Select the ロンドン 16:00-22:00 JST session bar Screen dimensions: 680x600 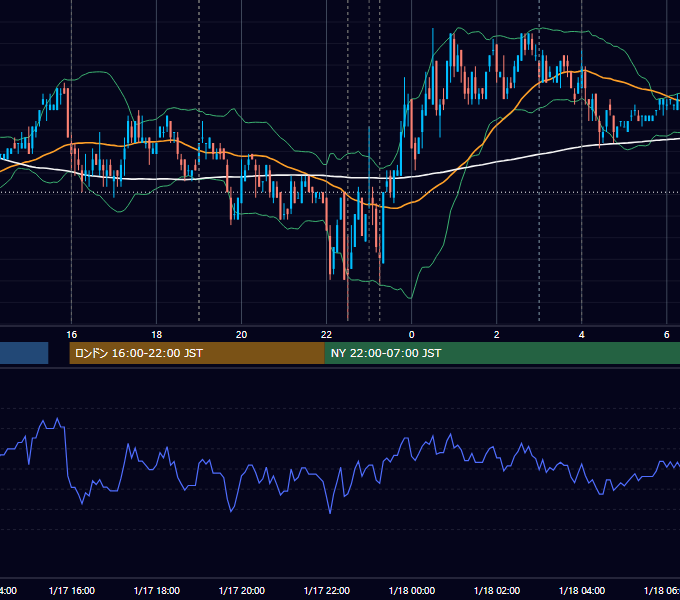click(197, 353)
